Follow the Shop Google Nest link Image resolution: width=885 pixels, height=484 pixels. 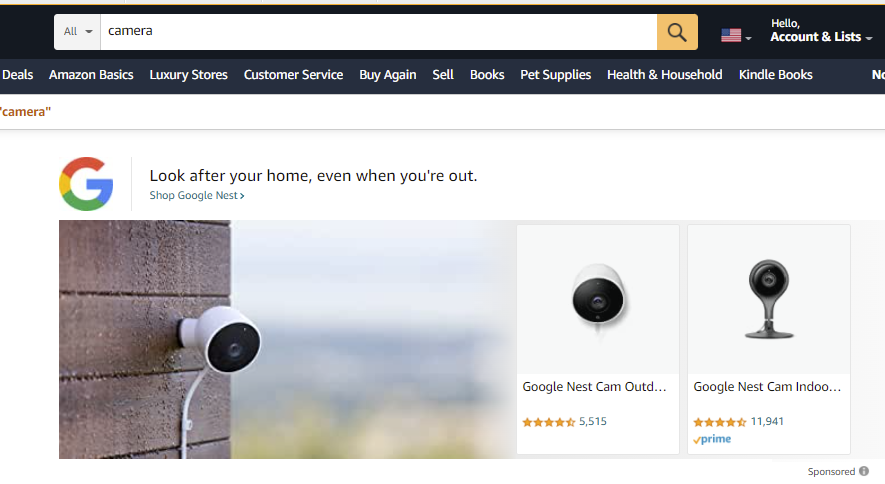[197, 196]
